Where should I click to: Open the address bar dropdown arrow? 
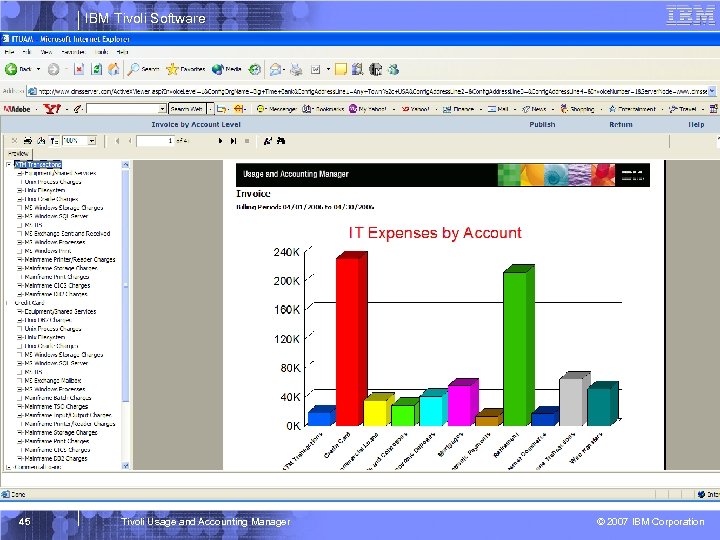(712, 91)
